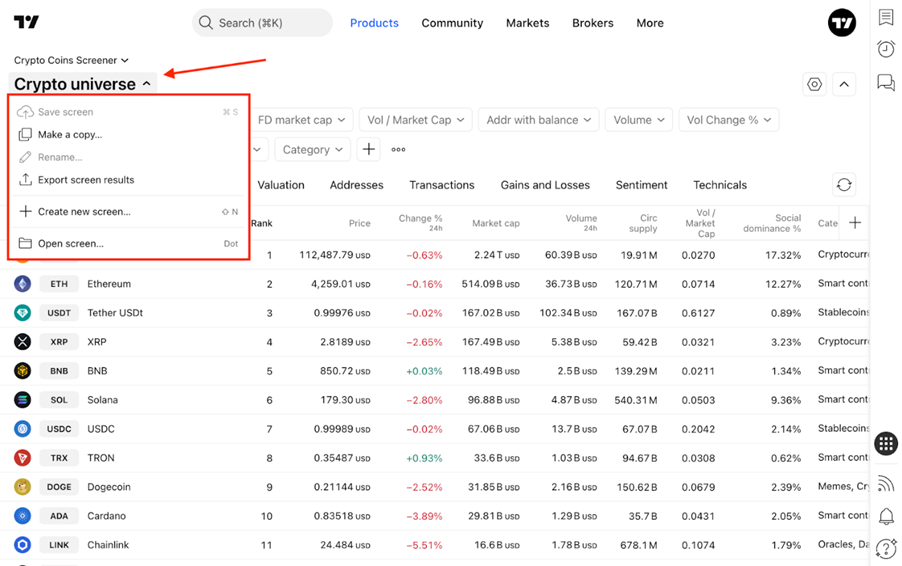Switch to the Gains and Losses tab
Screen dimensions: 902x566
click(545, 185)
